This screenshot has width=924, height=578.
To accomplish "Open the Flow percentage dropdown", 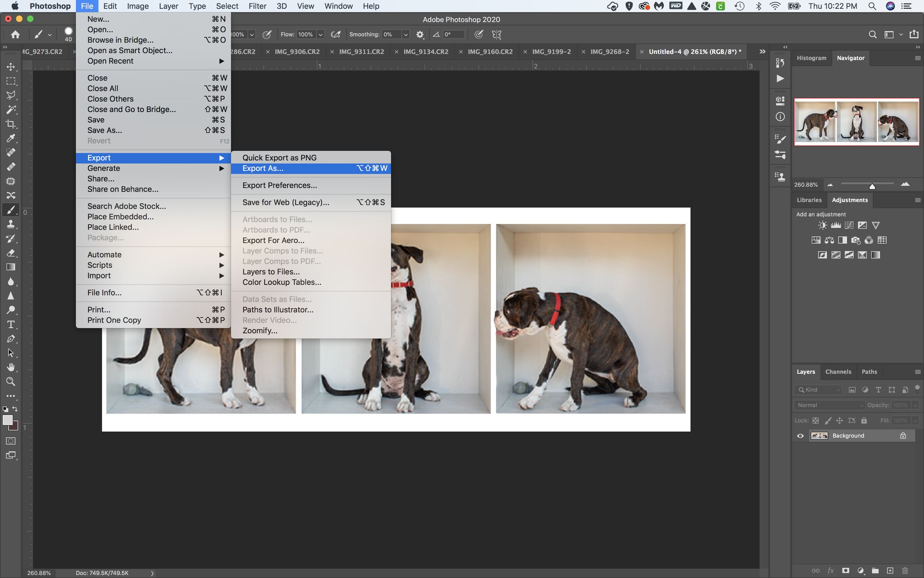I will (321, 34).
